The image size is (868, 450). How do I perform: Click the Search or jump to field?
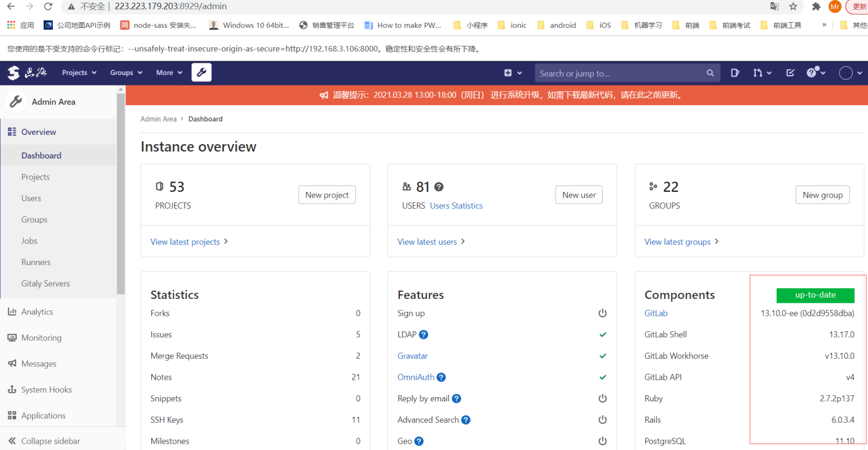620,73
